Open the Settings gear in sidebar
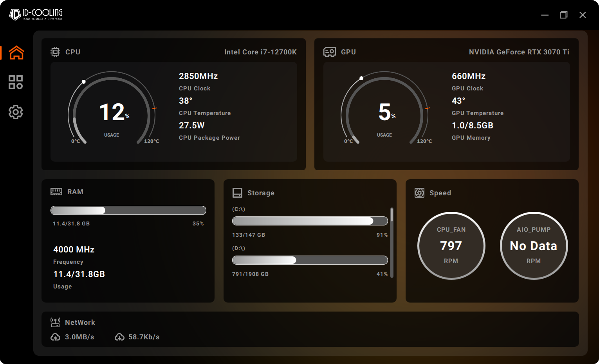 (16, 112)
